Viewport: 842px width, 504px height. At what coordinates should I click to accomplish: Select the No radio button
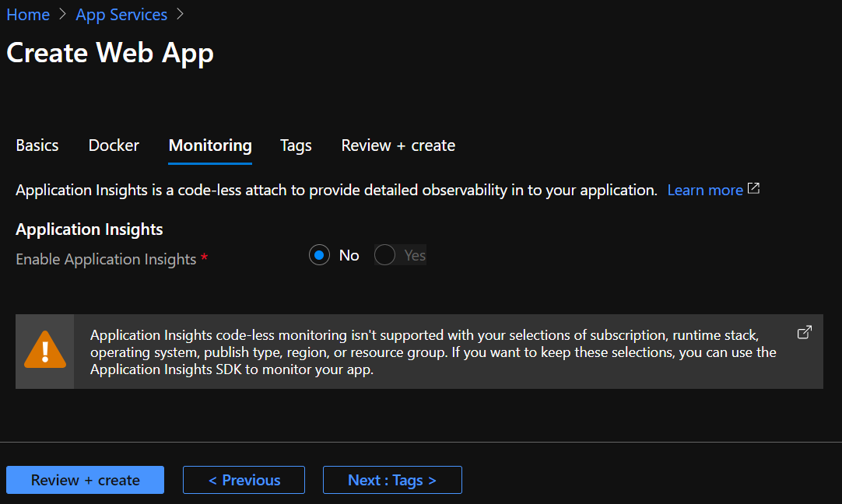[x=320, y=255]
